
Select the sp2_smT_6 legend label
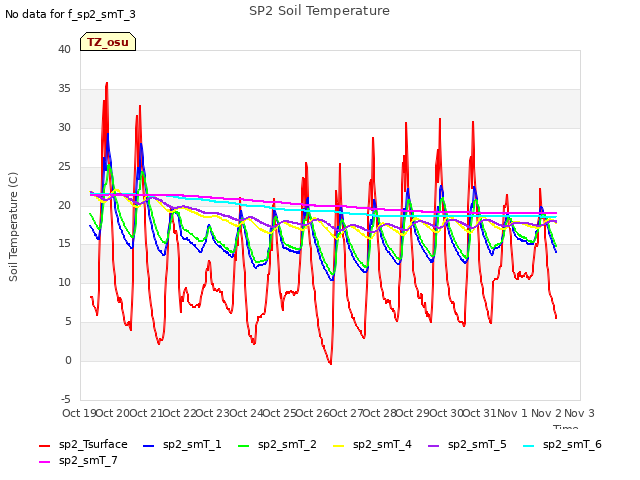pos(572,444)
